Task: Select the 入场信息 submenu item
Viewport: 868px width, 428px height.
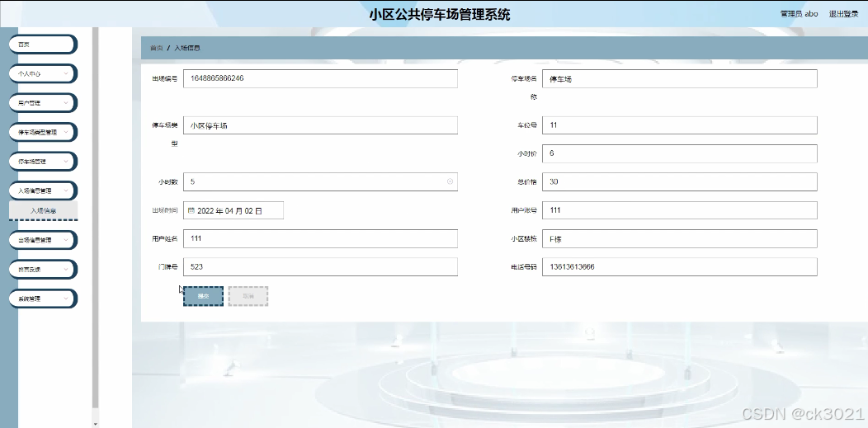Action: [x=43, y=210]
